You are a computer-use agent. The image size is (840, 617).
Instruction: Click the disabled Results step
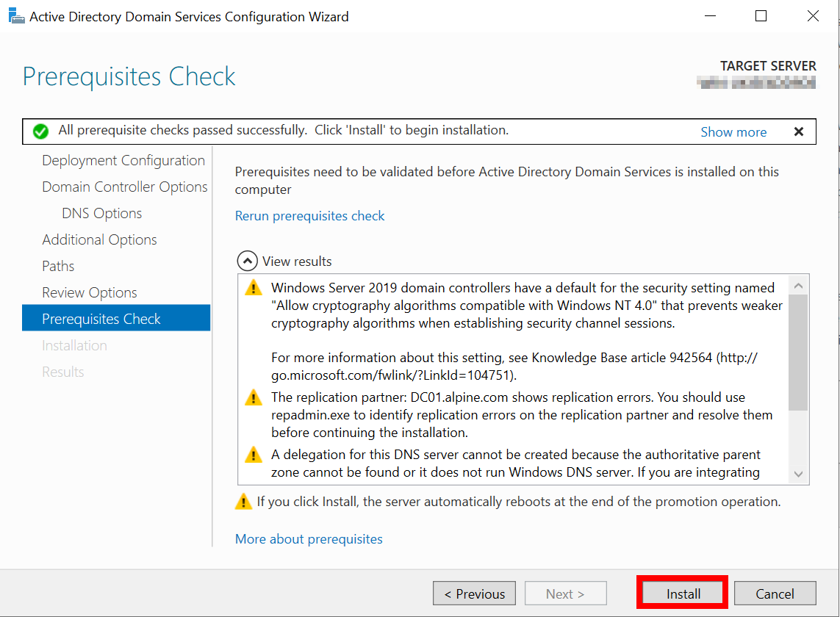click(63, 372)
